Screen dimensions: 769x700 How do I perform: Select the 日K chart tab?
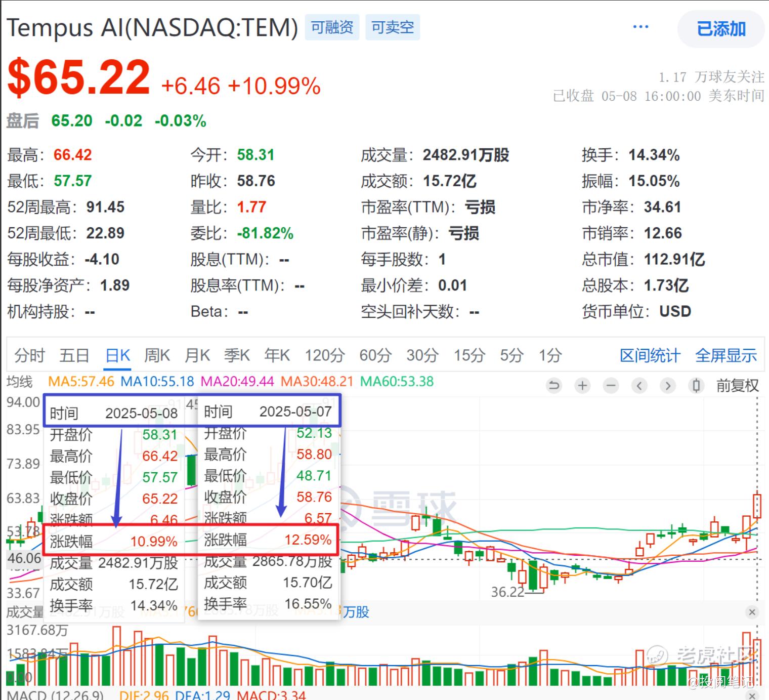(118, 356)
